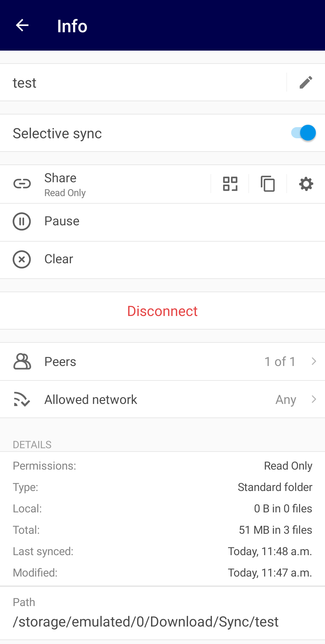
Task: Tap the Peers people icon
Action: 22,361
